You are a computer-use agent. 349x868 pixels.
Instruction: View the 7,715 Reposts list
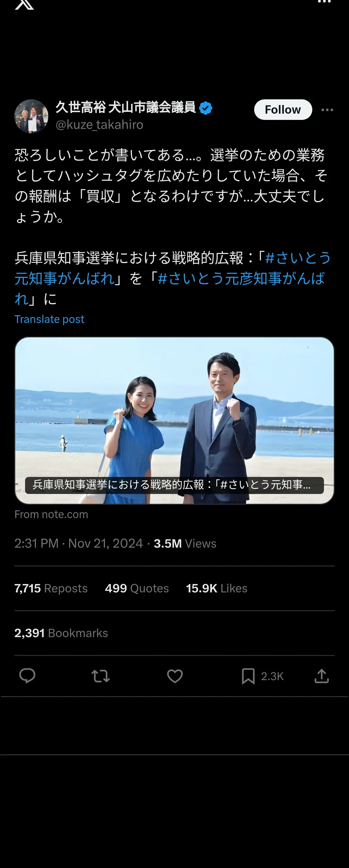[x=51, y=588]
